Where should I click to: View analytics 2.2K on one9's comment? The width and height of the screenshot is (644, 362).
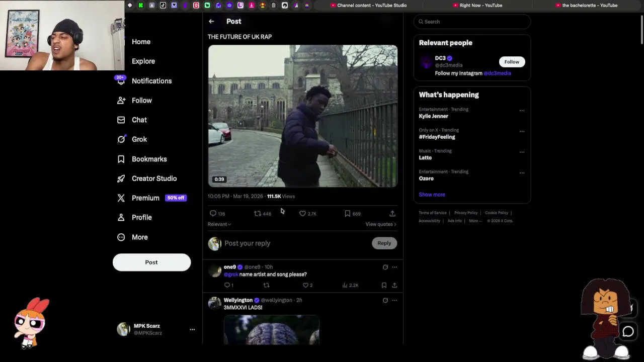click(x=350, y=286)
